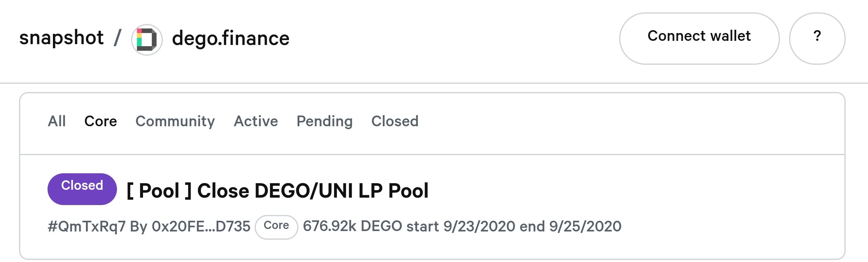
Task: Open the Close DEGO/UNI LP Pool proposal
Action: click(x=277, y=191)
